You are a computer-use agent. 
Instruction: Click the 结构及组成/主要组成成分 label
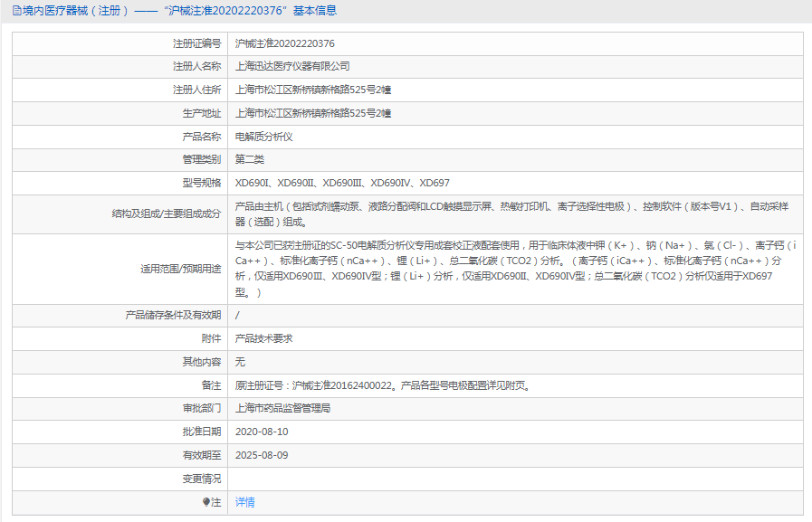167,214
